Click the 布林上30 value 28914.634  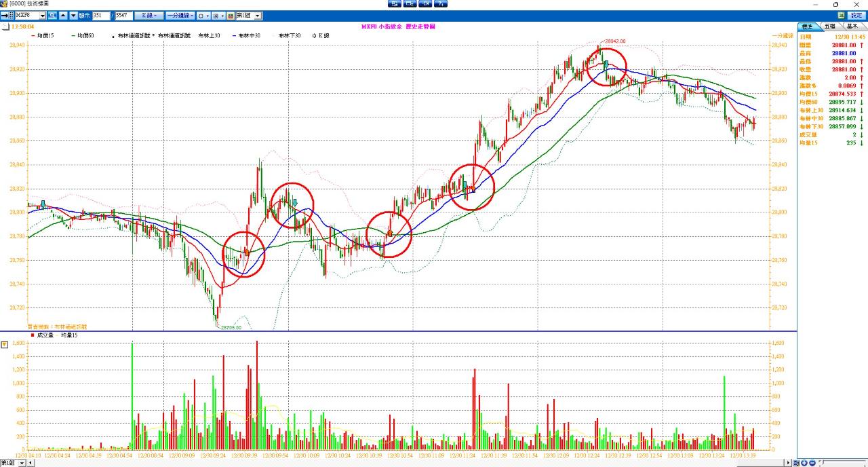coord(842,110)
